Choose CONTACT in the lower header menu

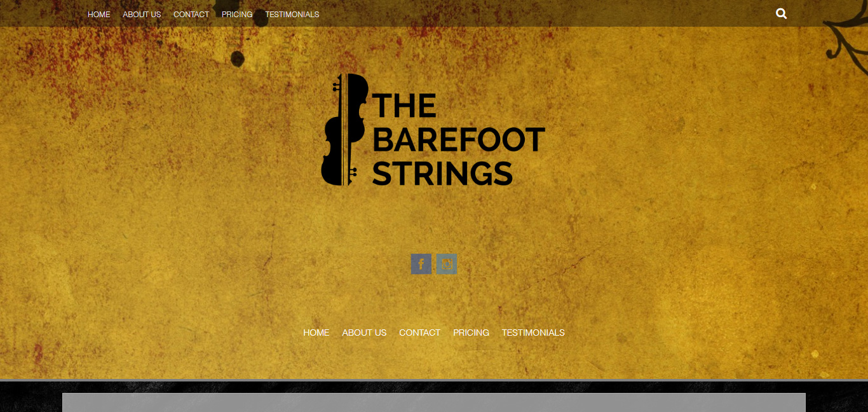pyautogui.click(x=419, y=333)
